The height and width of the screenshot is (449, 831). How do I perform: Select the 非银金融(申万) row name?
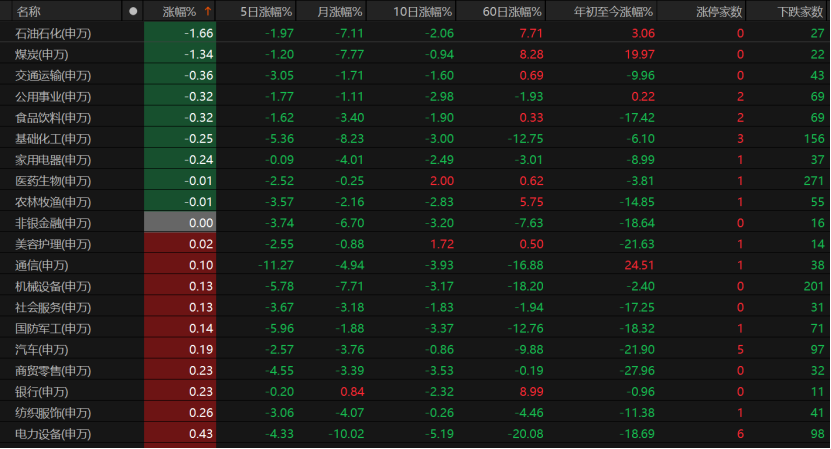53,223
